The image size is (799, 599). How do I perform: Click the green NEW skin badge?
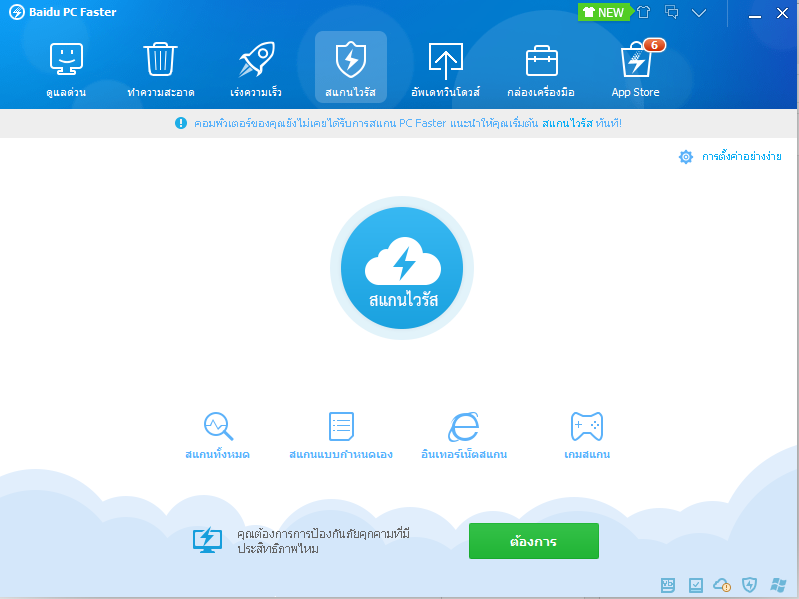coord(605,12)
